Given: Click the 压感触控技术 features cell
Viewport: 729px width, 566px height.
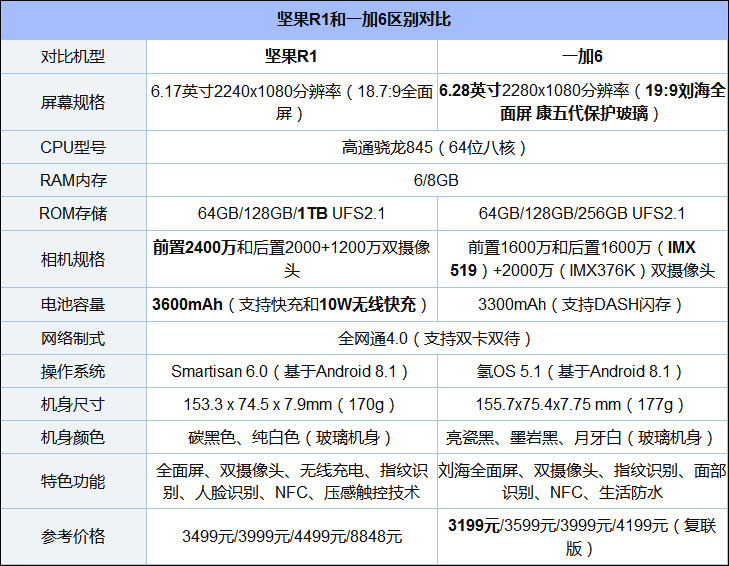Looking at the screenshot, I should click(292, 481).
